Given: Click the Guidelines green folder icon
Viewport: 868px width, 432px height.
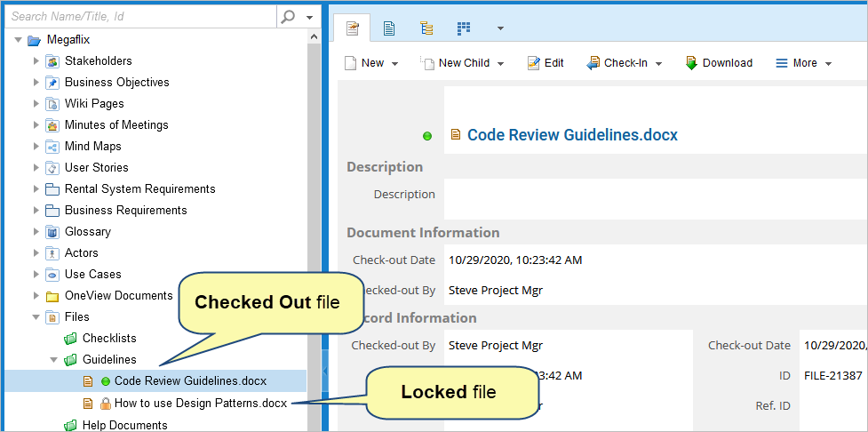Looking at the screenshot, I should pos(70,359).
